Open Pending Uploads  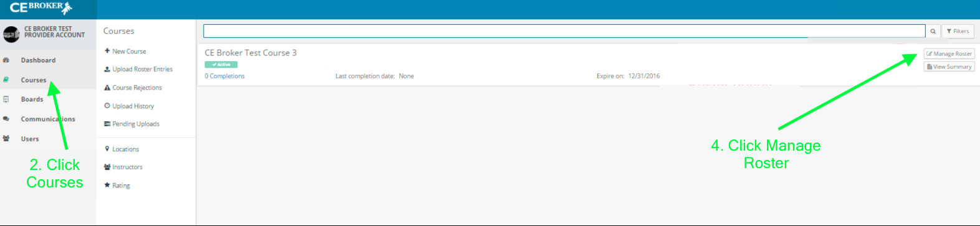pos(136,124)
